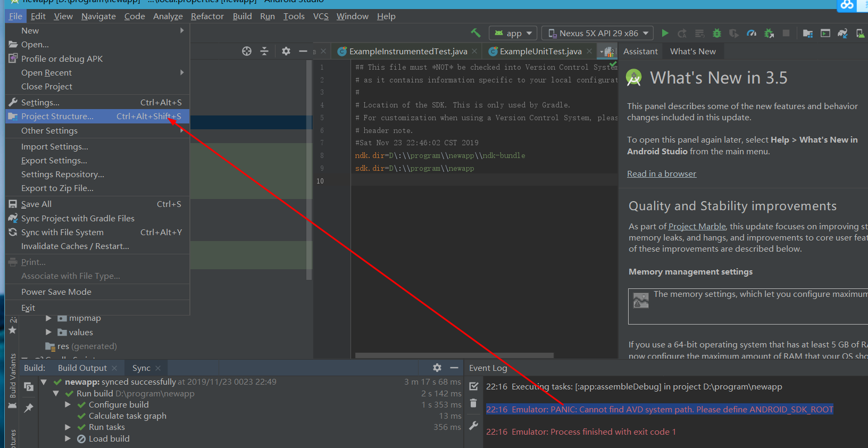Hide the Build panel with the minus icon
This screenshot has width=868, height=448.
[454, 368]
